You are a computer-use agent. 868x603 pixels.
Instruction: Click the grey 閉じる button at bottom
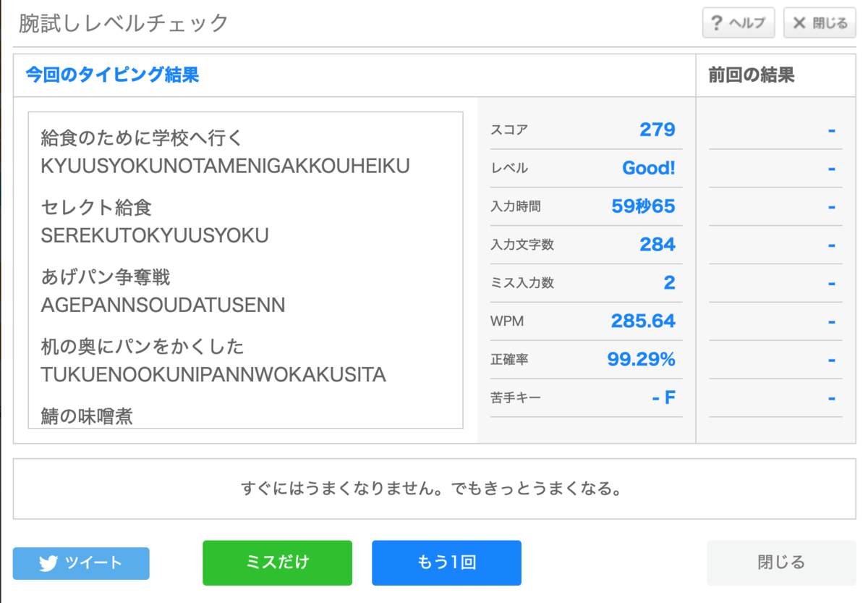coord(781,562)
